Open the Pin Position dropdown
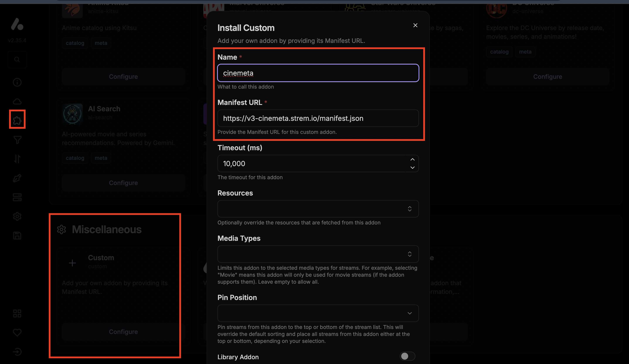Screen dimensions: 629x364 [318, 313]
